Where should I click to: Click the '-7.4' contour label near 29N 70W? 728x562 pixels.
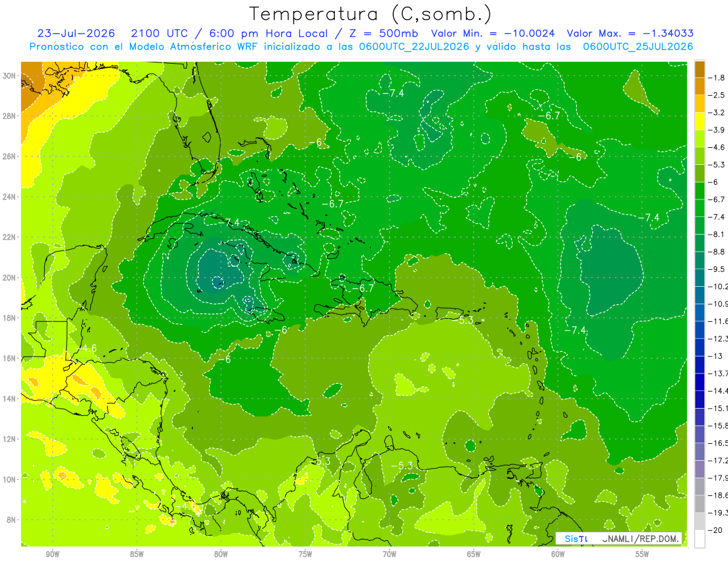tap(393, 93)
